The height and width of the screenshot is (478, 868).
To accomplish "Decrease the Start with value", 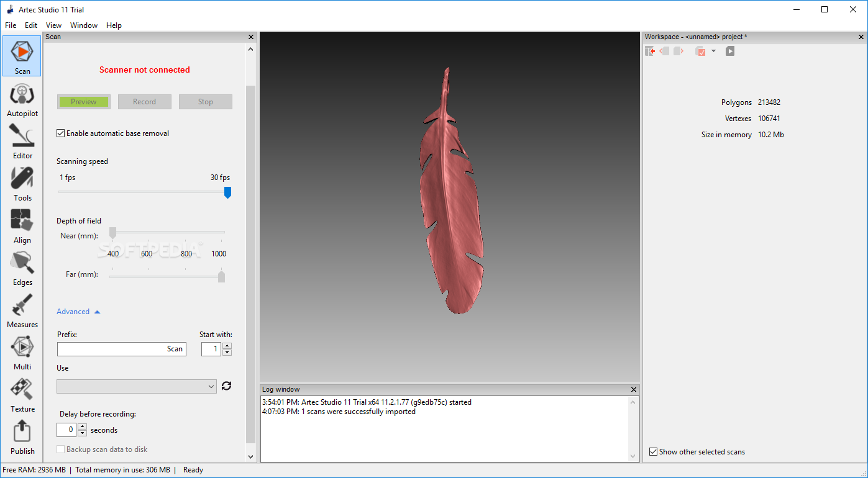I will pos(227,353).
